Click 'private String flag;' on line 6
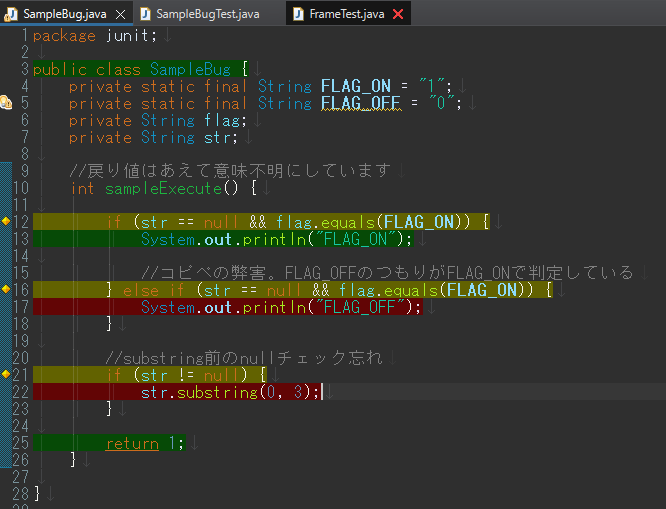The height and width of the screenshot is (509, 666). [158, 120]
